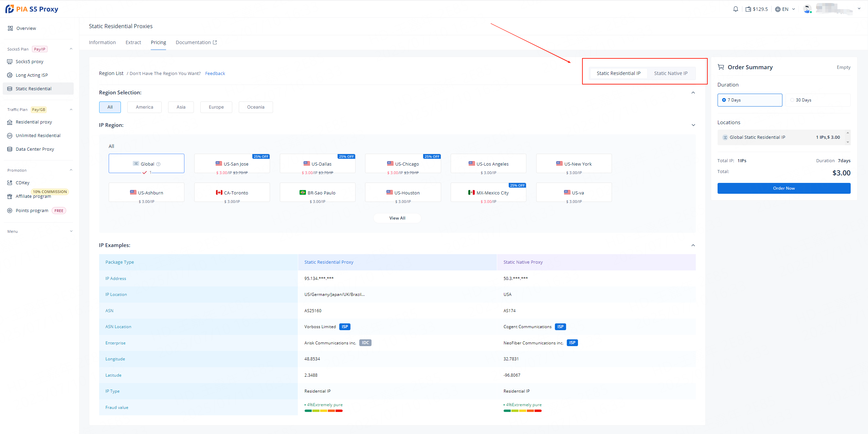Click the notification bell icon

736,9
